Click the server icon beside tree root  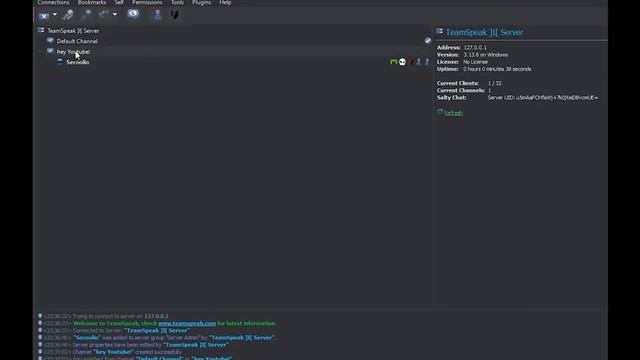tap(41, 30)
